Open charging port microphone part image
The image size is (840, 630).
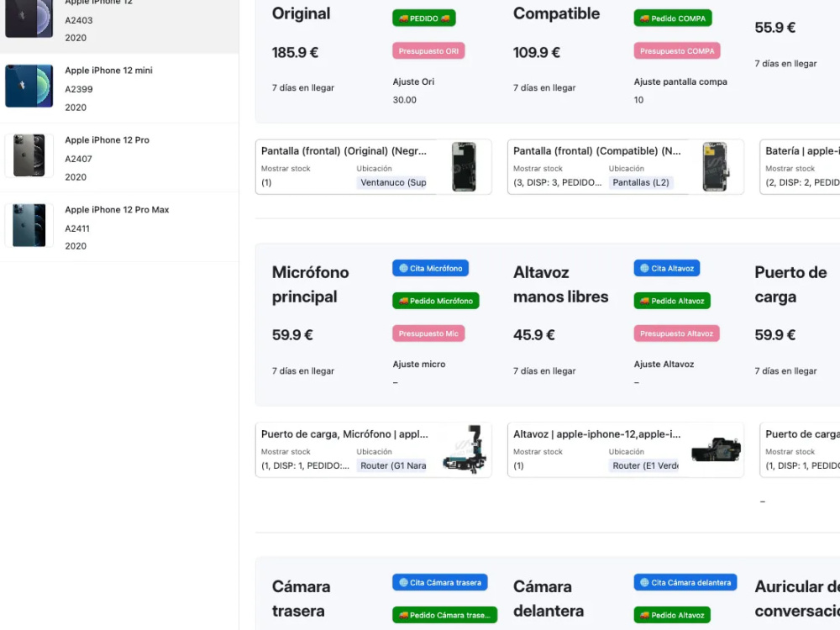[x=464, y=449]
